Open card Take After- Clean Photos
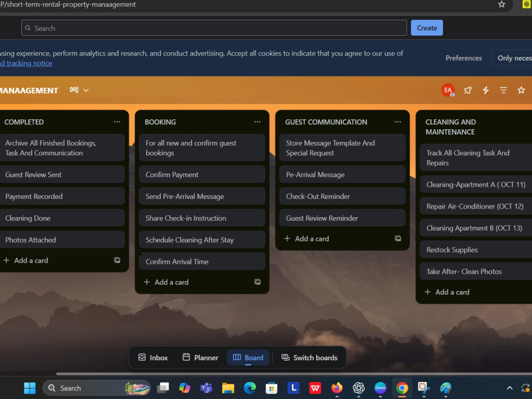 tap(476, 271)
